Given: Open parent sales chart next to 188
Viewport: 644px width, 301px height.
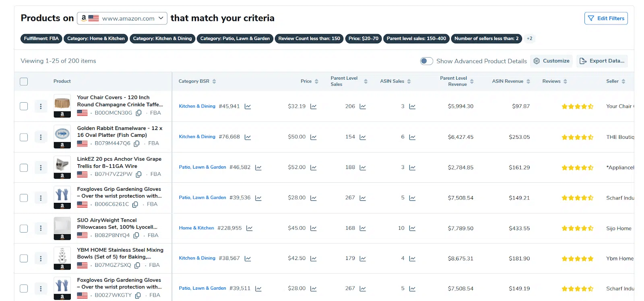Looking at the screenshot, I should (x=363, y=167).
